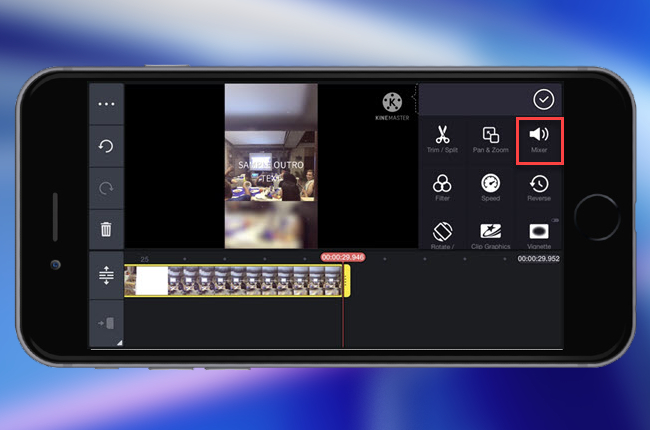
Task: Open the Clip Graphics tool
Action: [x=490, y=234]
